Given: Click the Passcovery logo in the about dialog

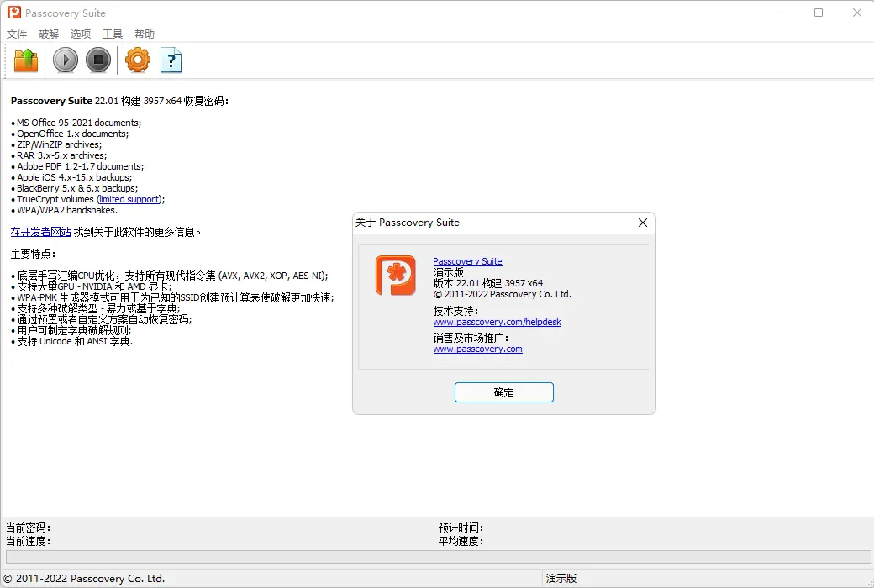Looking at the screenshot, I should [x=395, y=276].
